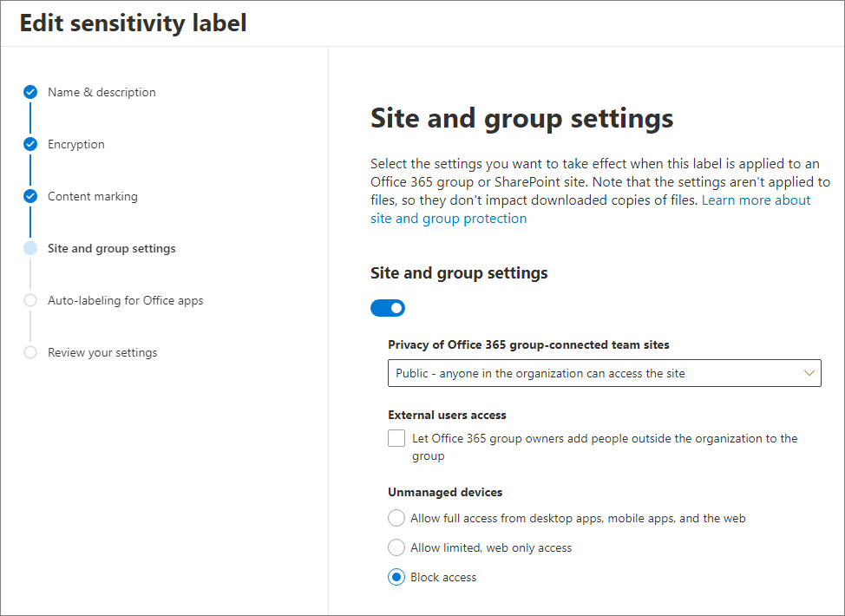Jump to the Auto-labeling for Office apps step
The height and width of the screenshot is (616, 845).
point(126,300)
